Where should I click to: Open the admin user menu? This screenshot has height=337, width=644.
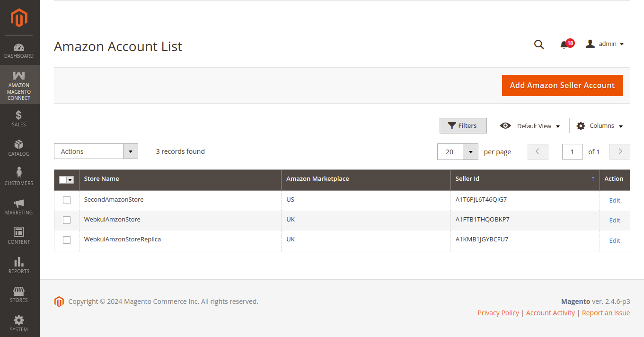(605, 44)
